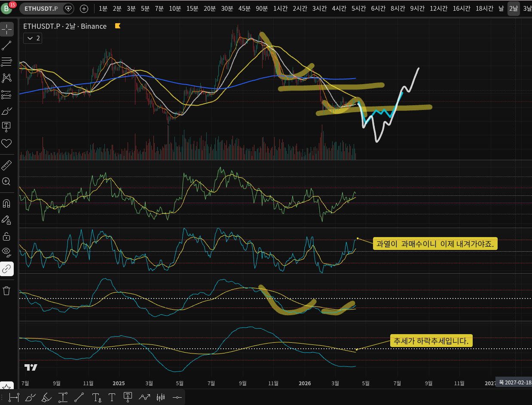Toggle magnet mode on
Image resolution: width=532 pixels, height=405 pixels.
[7, 203]
